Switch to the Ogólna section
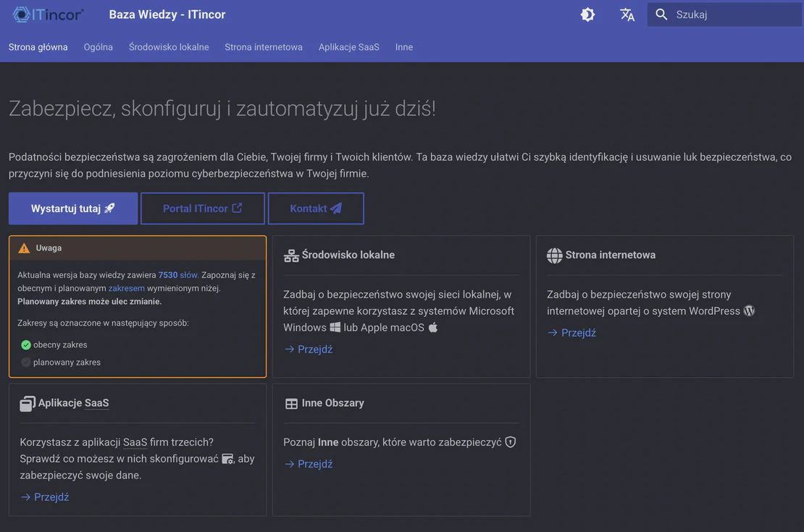 pos(98,46)
